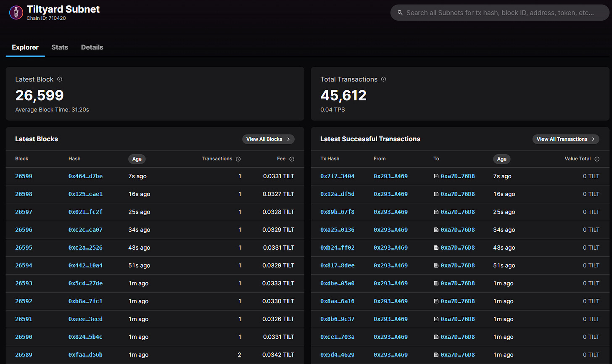Open transaction 0x817…8dee

[337, 266]
